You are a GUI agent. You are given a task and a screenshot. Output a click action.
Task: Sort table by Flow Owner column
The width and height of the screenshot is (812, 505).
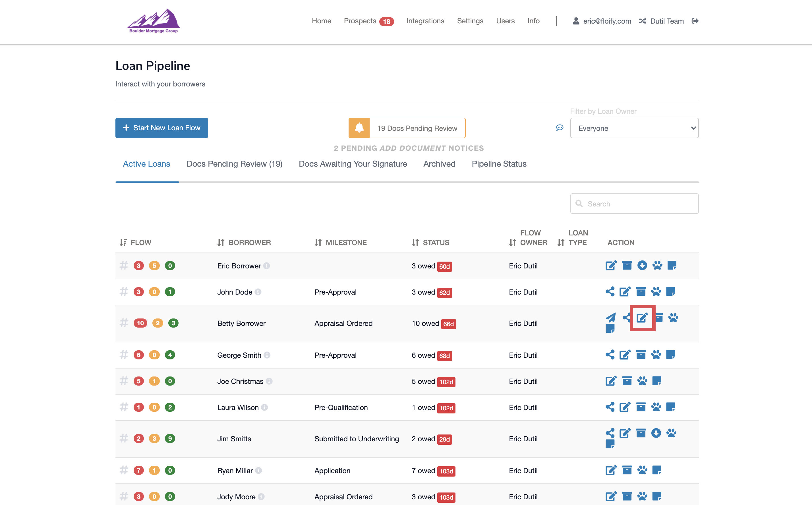[x=528, y=238]
